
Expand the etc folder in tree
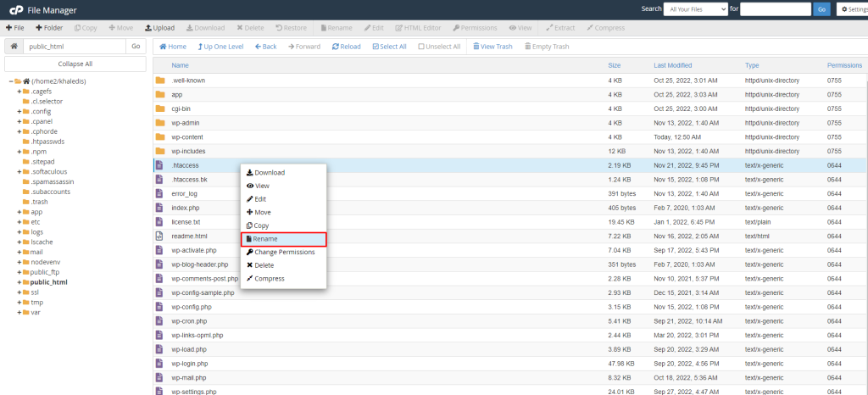tap(19, 221)
